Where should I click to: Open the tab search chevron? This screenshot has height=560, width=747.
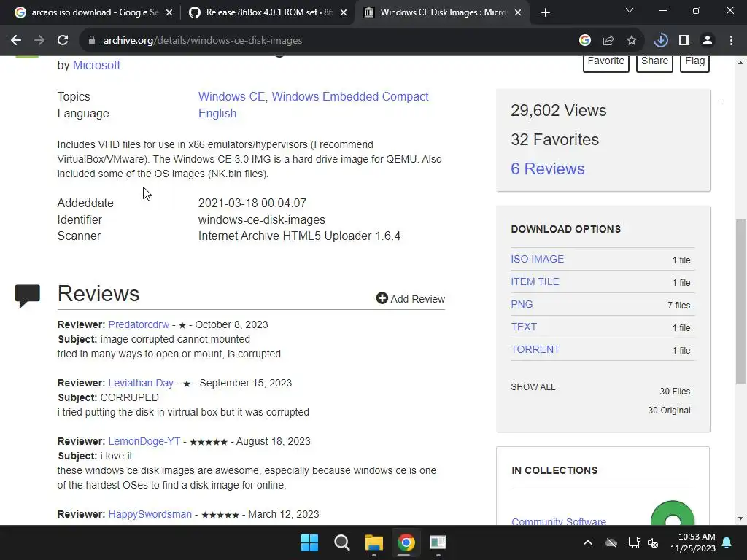pos(630,10)
